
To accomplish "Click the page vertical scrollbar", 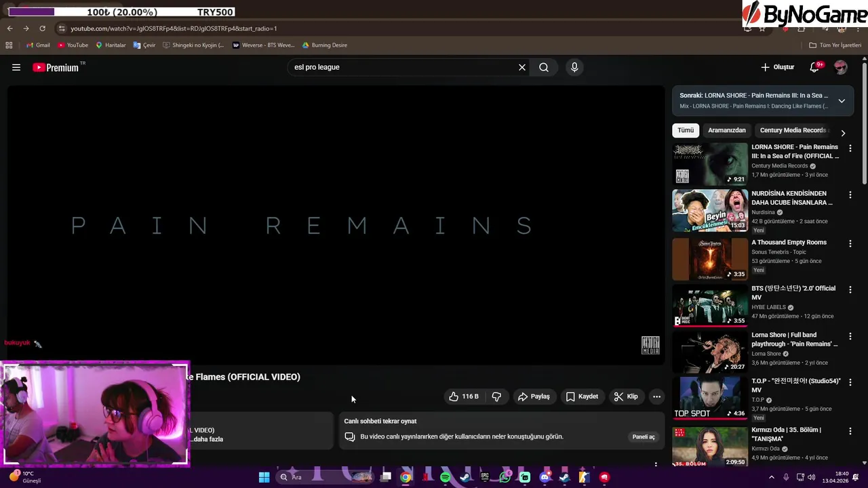I will point(864,122).
